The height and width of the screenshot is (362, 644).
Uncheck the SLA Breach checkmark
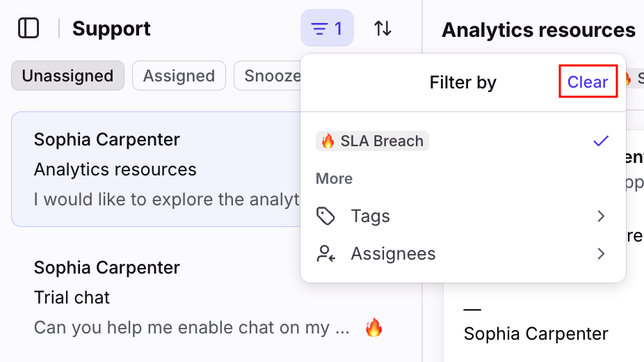pos(601,141)
